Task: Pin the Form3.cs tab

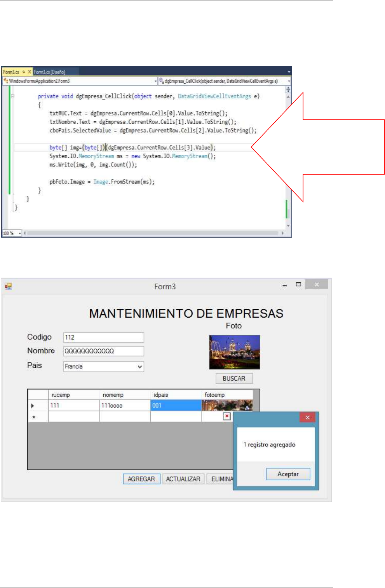Action: (x=24, y=72)
